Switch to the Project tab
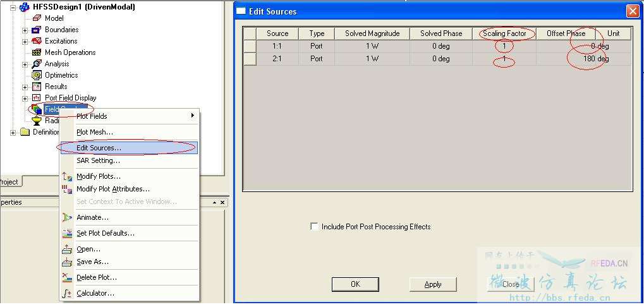 [x=10, y=182]
